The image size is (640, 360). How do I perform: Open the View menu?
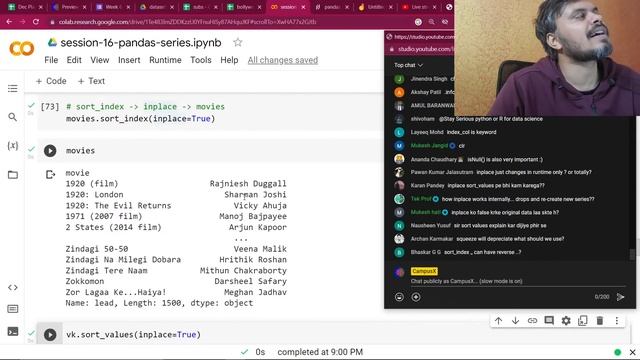[100, 60]
